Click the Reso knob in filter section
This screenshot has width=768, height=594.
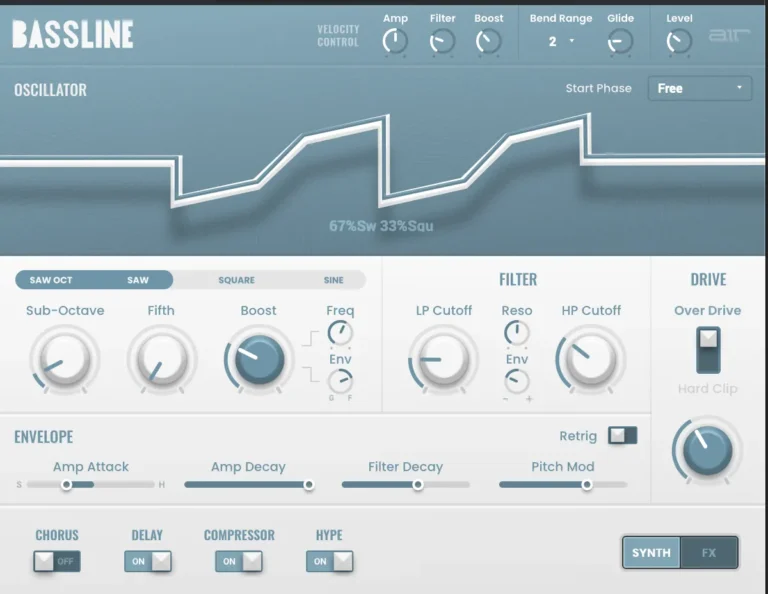(x=517, y=333)
